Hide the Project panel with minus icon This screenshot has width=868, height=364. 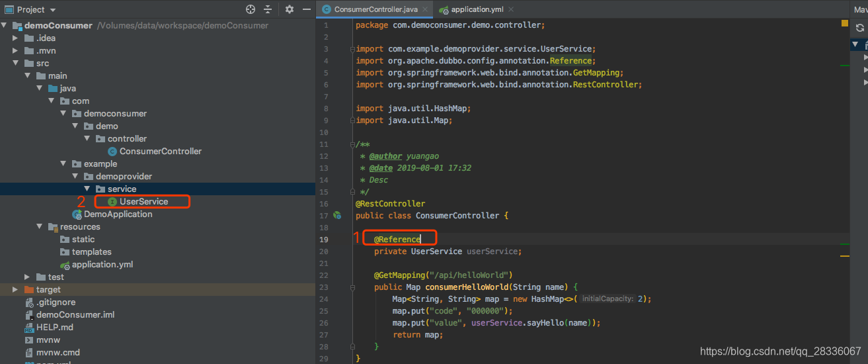tap(306, 9)
